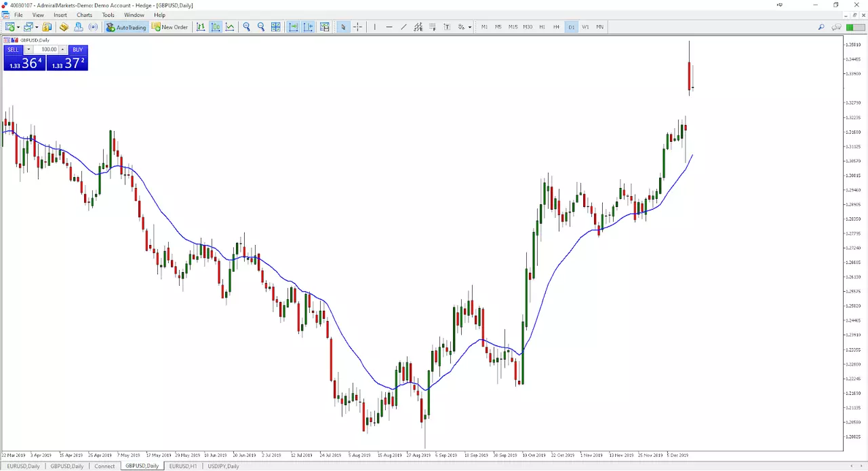Open the Tools menu
The height and width of the screenshot is (471, 868).
108,15
